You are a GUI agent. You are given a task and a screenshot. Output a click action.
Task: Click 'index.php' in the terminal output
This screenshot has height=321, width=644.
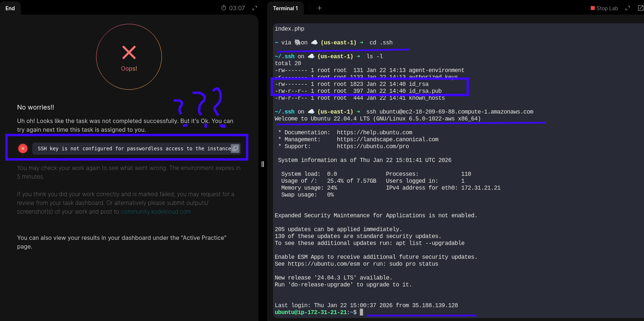click(x=290, y=29)
